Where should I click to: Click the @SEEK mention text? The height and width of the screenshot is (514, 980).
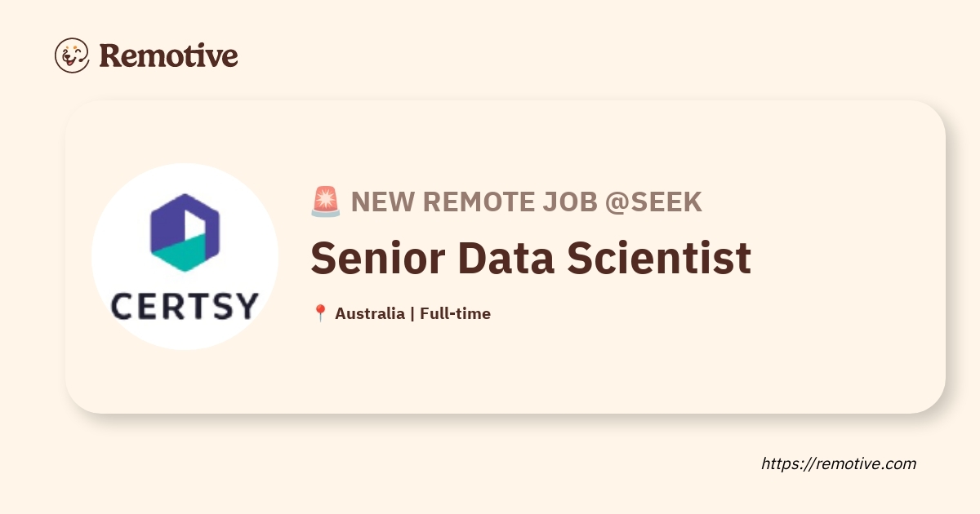tap(653, 202)
